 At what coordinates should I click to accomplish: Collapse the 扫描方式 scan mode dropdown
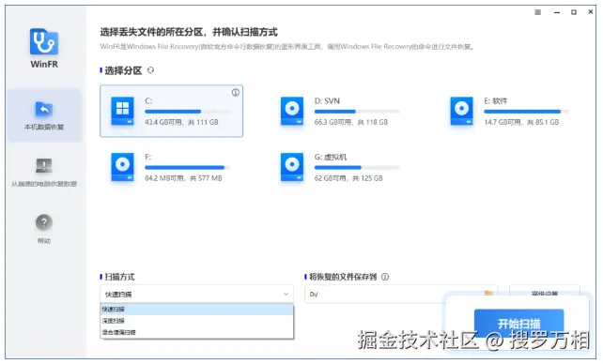click(196, 295)
